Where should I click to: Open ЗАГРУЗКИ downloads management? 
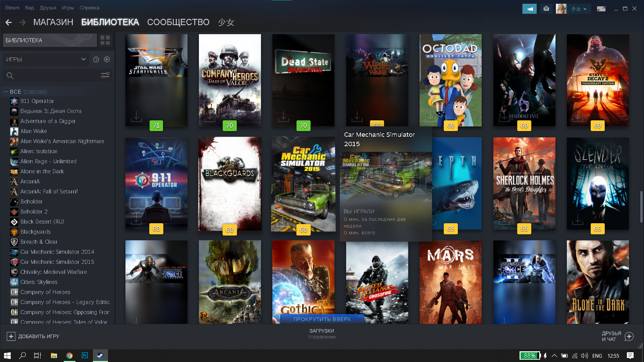(322, 334)
